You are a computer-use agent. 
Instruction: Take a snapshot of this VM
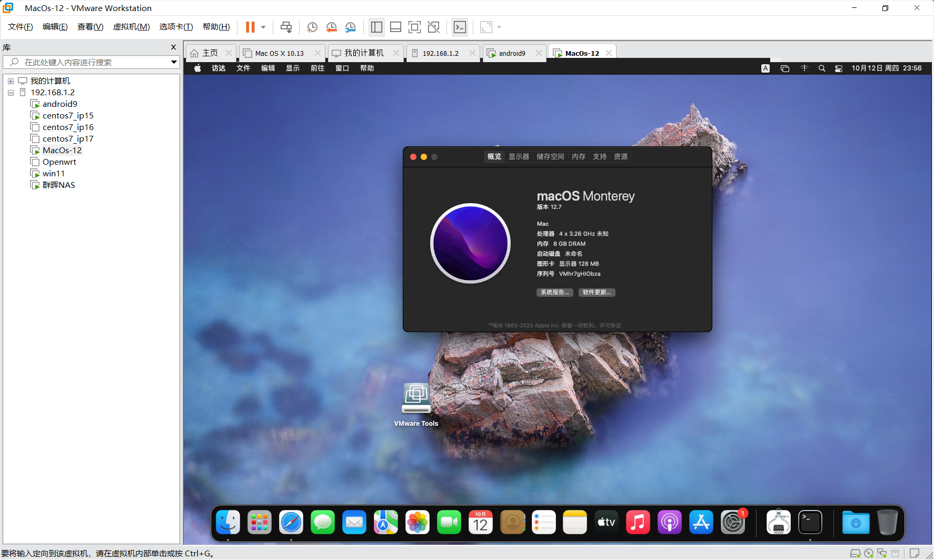coord(312,27)
